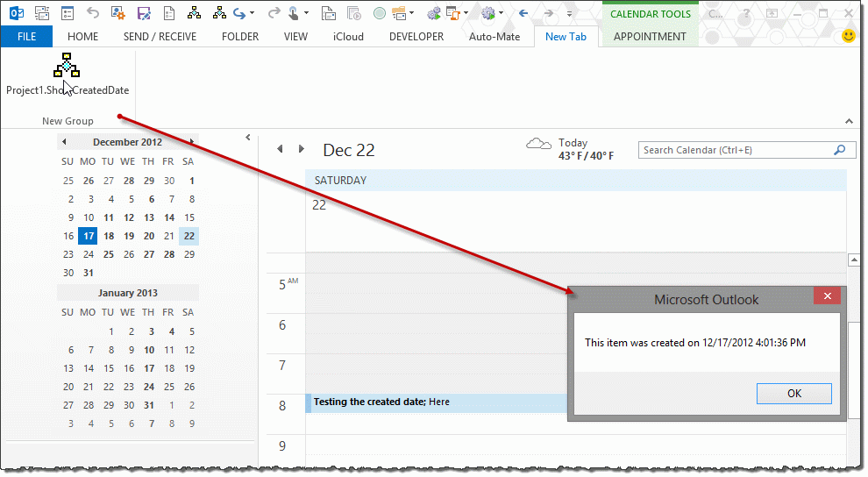This screenshot has width=868, height=477.
Task: Click the orange devices/sync icon in toolbar
Action: pyautogui.click(x=453, y=13)
